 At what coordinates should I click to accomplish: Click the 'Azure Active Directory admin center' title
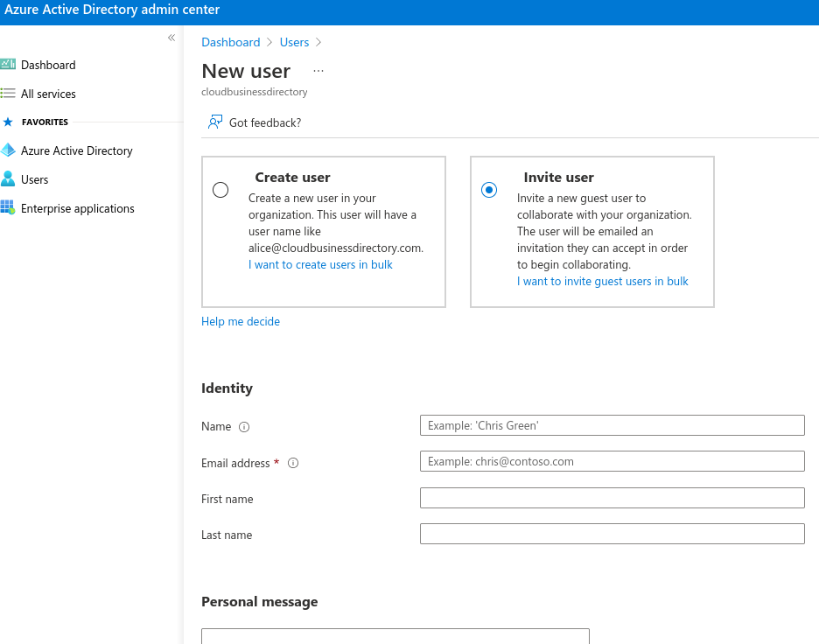point(112,10)
